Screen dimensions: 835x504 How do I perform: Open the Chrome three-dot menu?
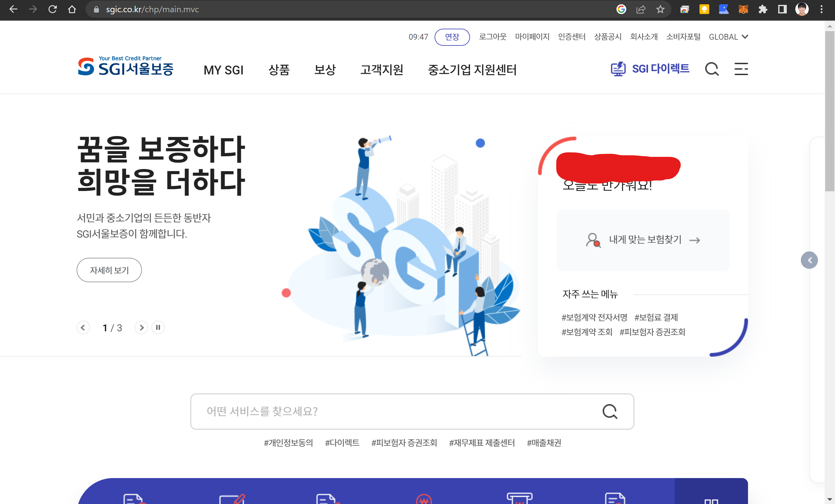pos(822,9)
